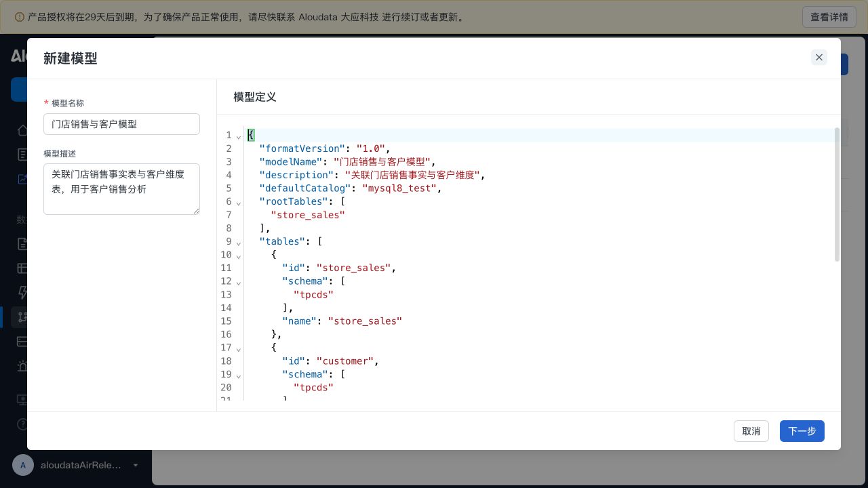Click the "rootTables" key on line 6
The image size is (868, 488).
pyautogui.click(x=294, y=201)
